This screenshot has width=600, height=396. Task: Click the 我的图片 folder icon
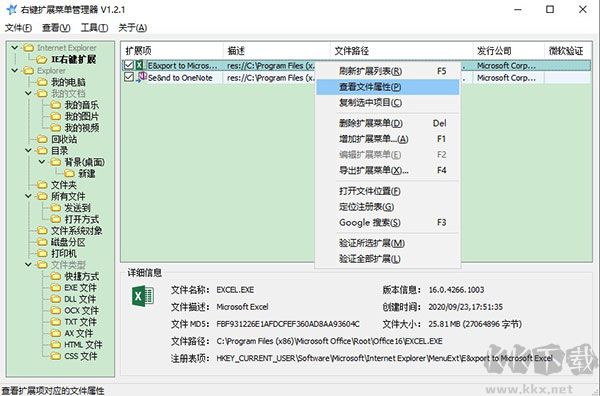[55, 116]
